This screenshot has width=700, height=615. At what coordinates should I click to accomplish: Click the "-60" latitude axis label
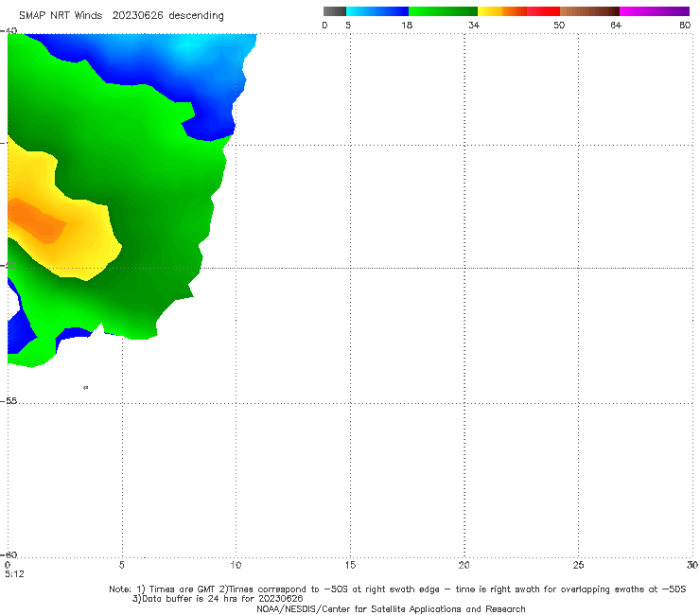point(9,554)
